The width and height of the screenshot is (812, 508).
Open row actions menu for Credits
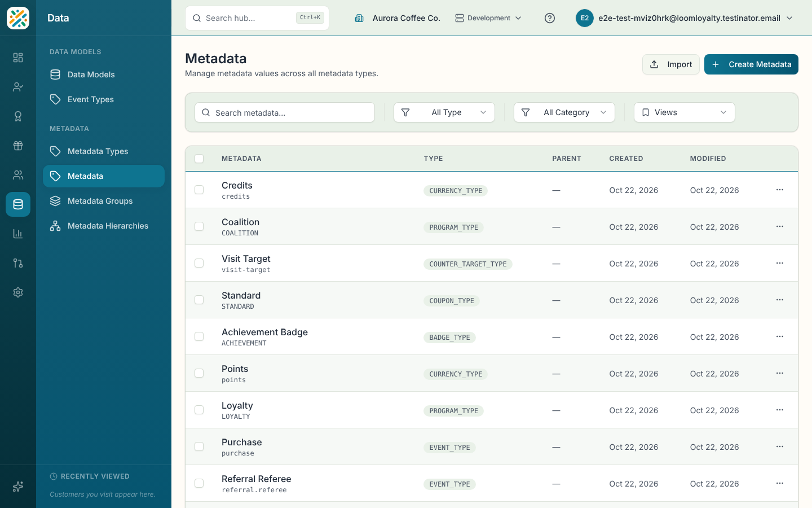pyautogui.click(x=780, y=190)
